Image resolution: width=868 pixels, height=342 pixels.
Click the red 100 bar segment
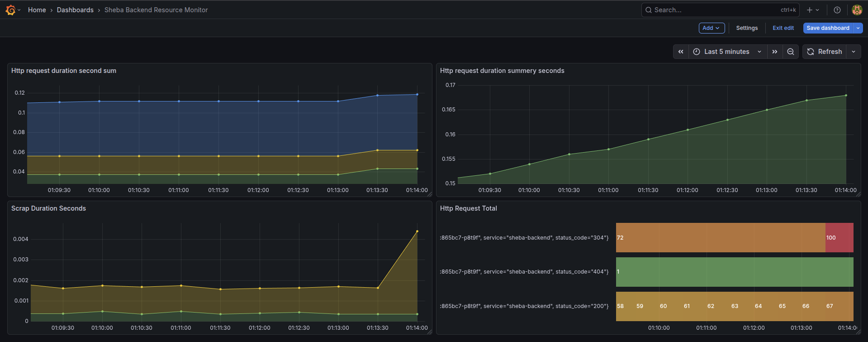(x=840, y=237)
